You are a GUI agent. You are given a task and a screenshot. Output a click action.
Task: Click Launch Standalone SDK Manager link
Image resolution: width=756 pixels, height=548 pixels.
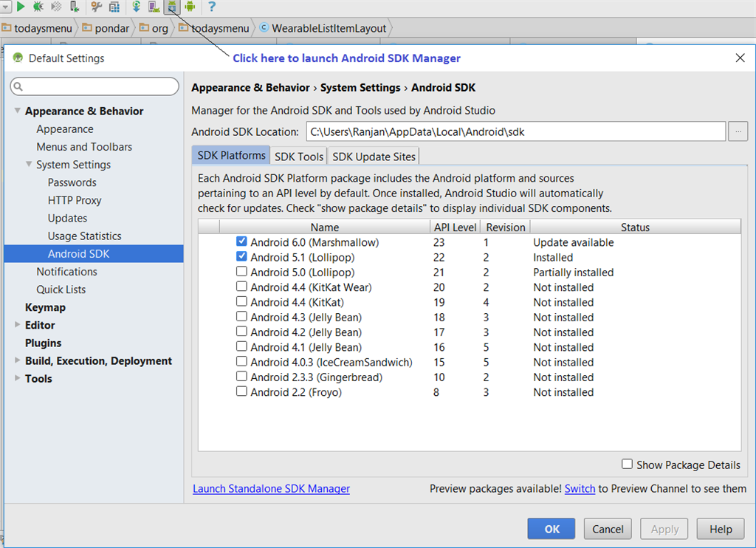(x=271, y=488)
